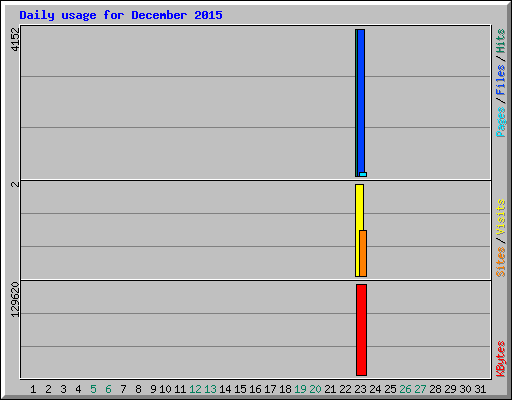
Task: Click green weekend day 26 label
Action: tap(405, 389)
